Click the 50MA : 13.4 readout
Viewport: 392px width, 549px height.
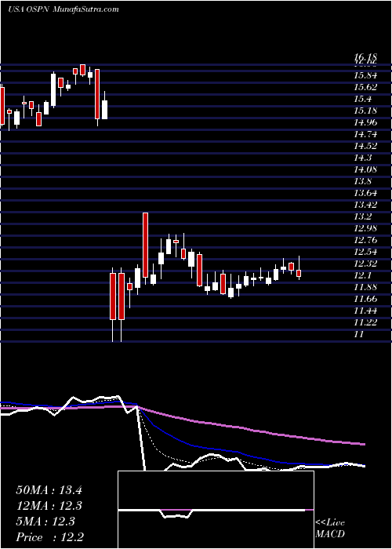pyautogui.click(x=49, y=490)
